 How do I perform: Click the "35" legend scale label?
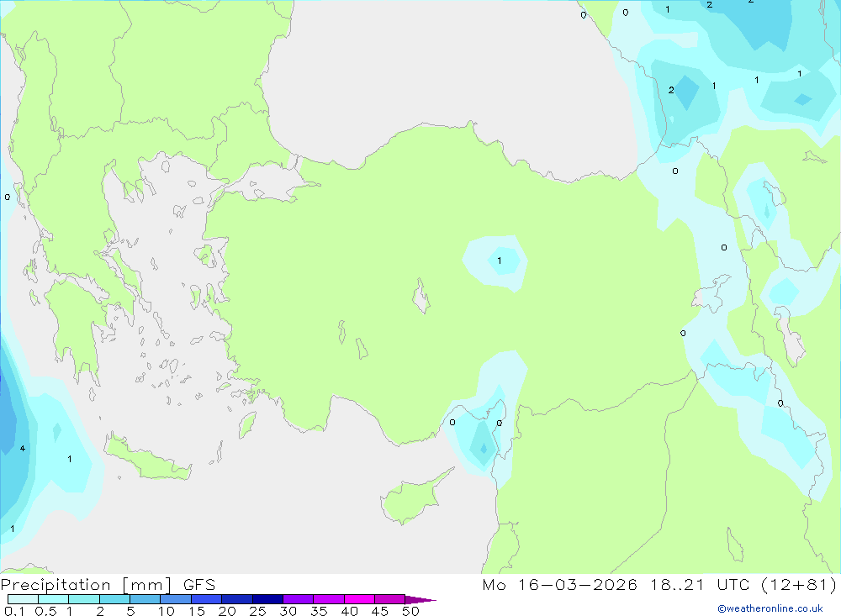319,611
